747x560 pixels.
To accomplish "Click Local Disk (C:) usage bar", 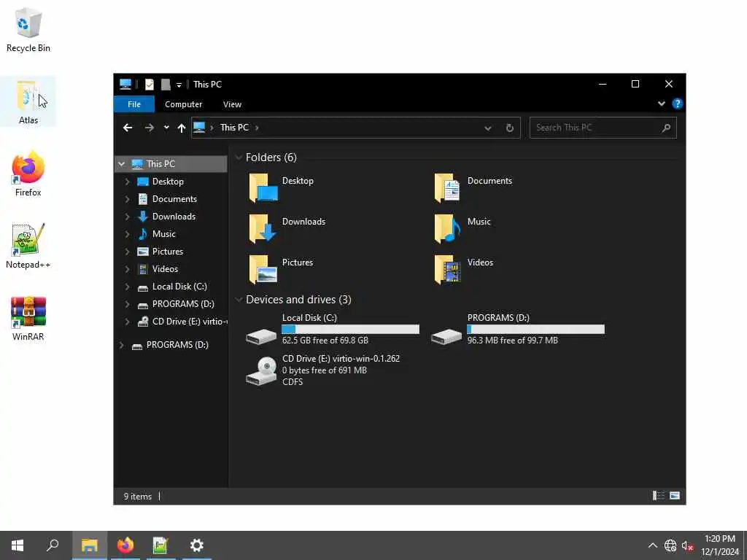I will pyautogui.click(x=351, y=329).
